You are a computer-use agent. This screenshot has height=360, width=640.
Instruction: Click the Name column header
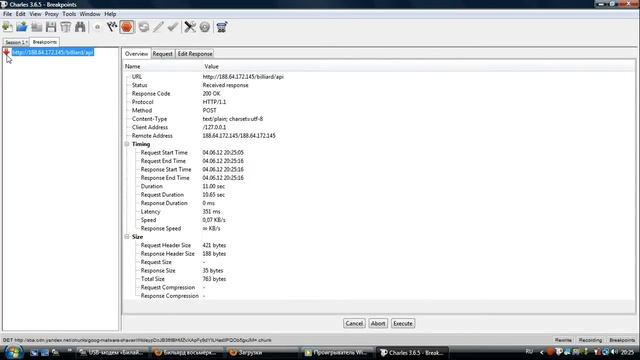(162, 66)
